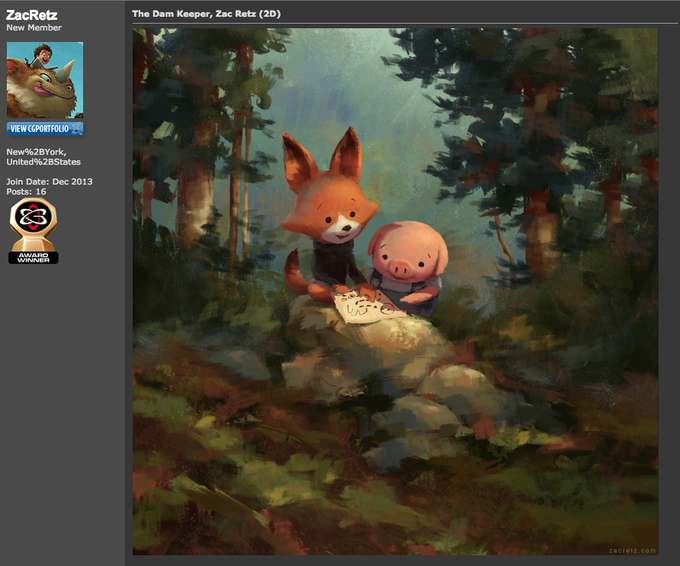Open the Dam Keeper fox and pig artwork
The width and height of the screenshot is (680, 566).
click(x=395, y=291)
